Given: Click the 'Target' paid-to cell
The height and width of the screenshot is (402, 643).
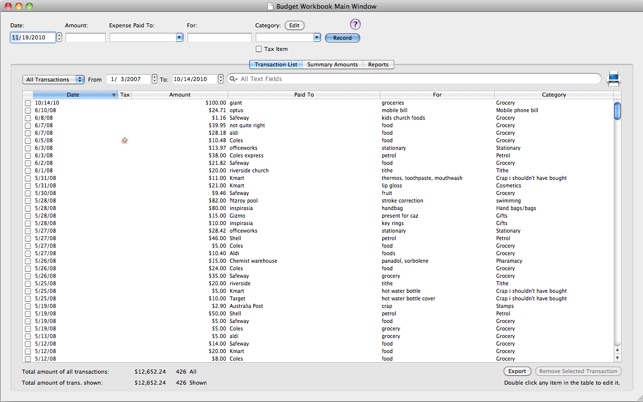Looking at the screenshot, I should [x=237, y=299].
